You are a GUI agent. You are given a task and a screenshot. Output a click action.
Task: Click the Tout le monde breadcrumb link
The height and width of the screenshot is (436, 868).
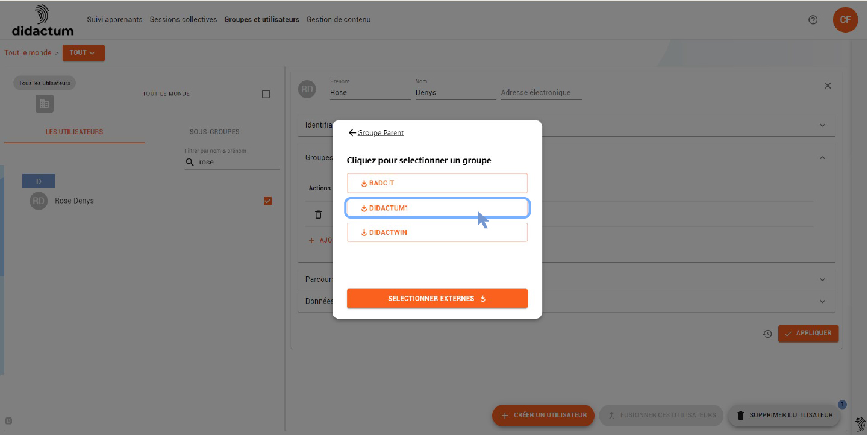[28, 53]
